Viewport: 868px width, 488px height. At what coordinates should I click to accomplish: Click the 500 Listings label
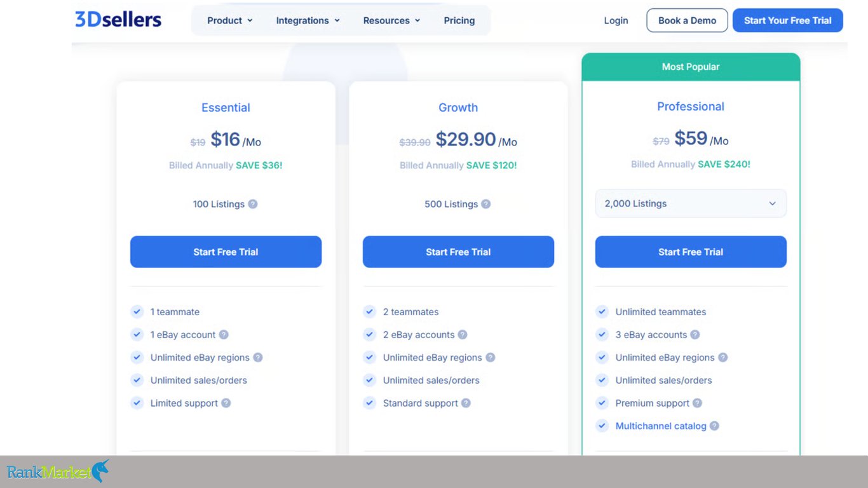tap(451, 204)
